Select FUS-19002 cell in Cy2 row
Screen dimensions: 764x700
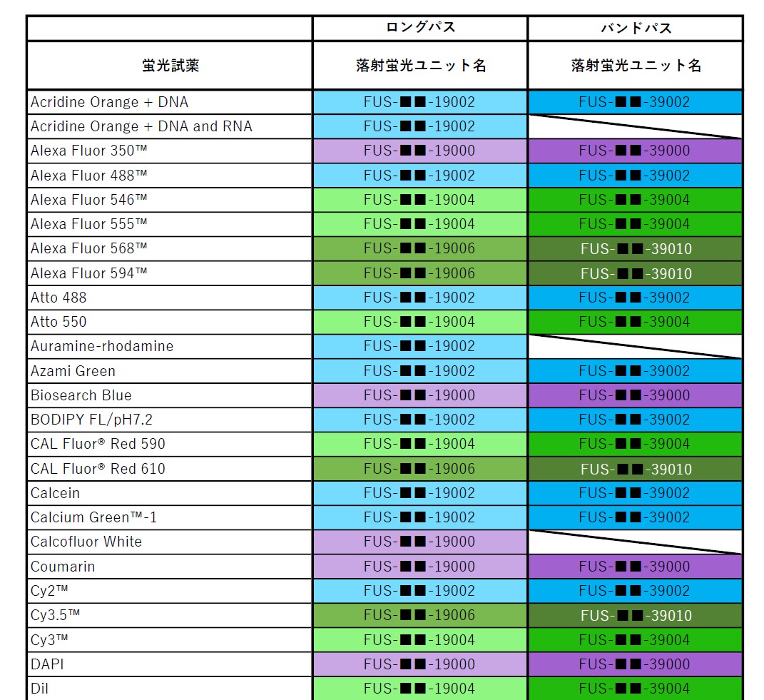tap(420, 591)
